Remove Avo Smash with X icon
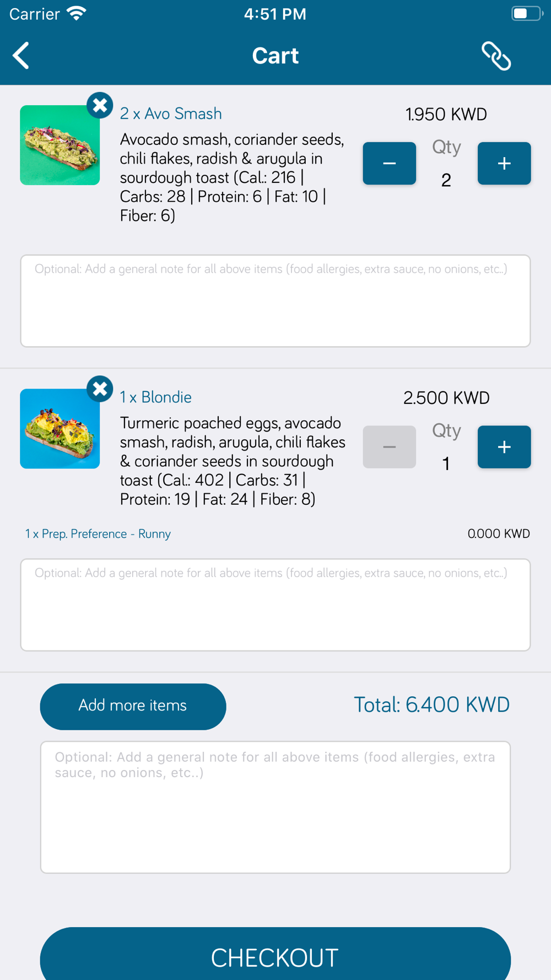This screenshot has width=551, height=980. [100, 105]
